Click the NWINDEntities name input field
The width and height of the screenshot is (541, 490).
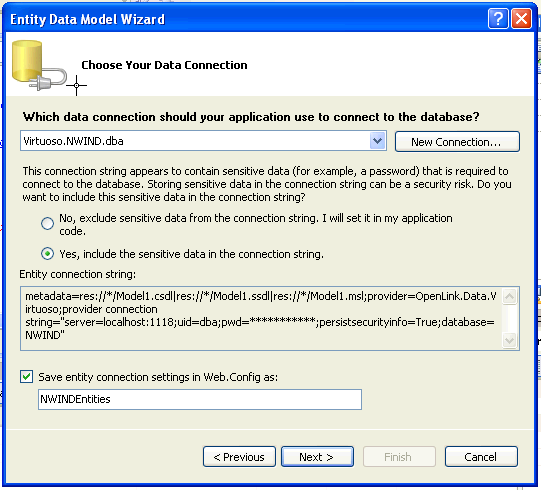coord(200,399)
